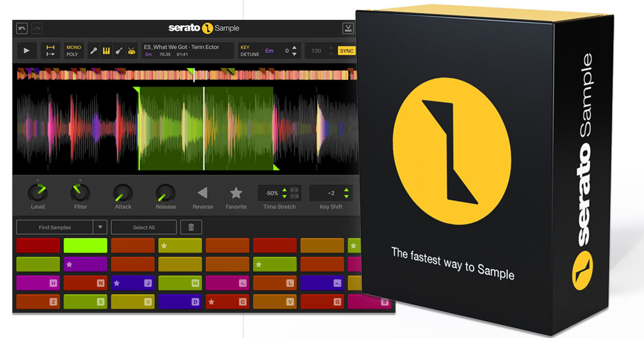
Task: Enable SYNC to host tempo
Action: (x=346, y=50)
